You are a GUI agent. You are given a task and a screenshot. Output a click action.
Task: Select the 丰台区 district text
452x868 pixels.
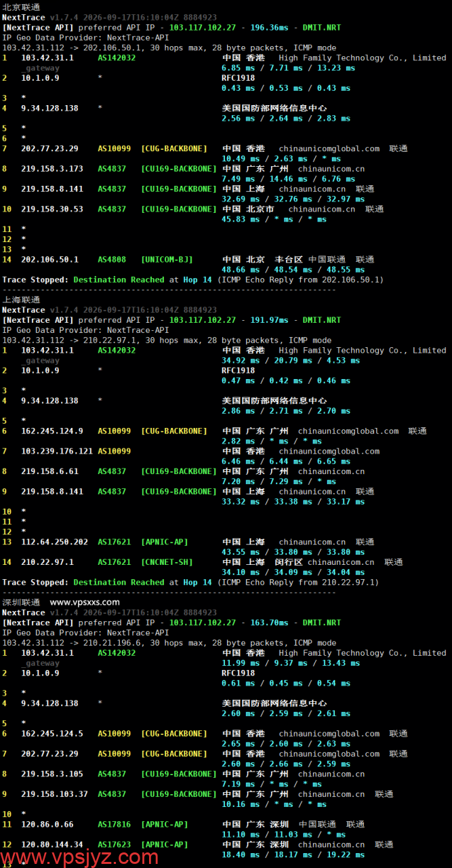(x=288, y=260)
